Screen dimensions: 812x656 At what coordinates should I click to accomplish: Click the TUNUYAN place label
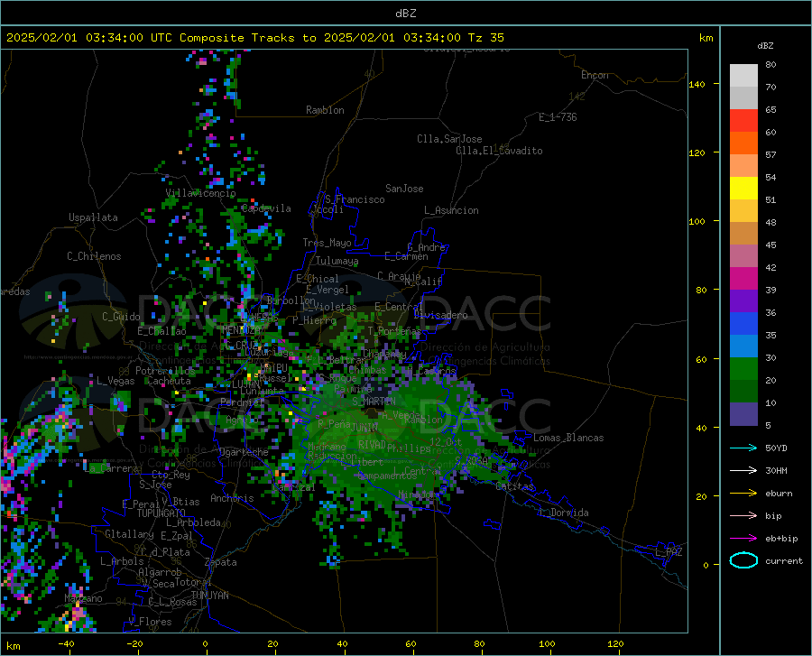click(209, 596)
